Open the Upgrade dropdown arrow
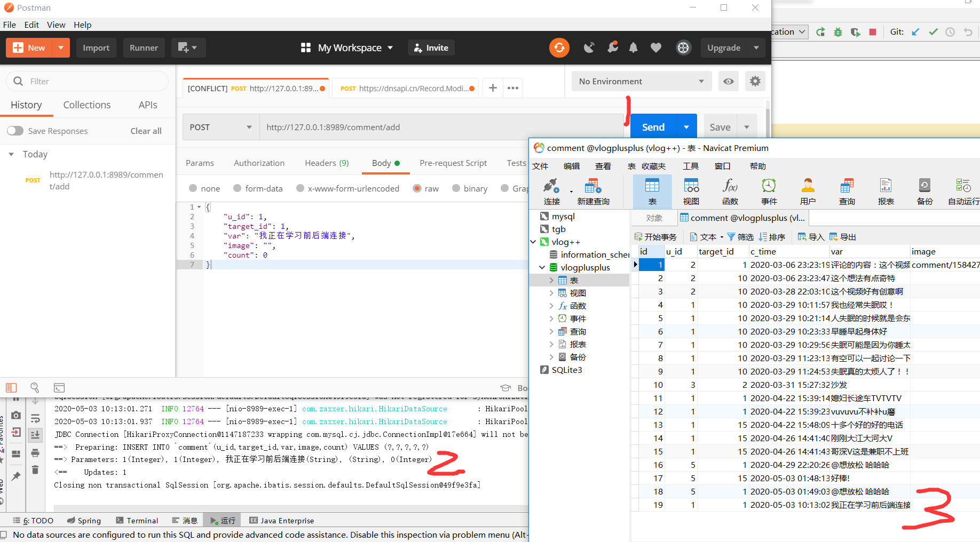Viewport: 980px width, 542px height. pyautogui.click(x=756, y=47)
